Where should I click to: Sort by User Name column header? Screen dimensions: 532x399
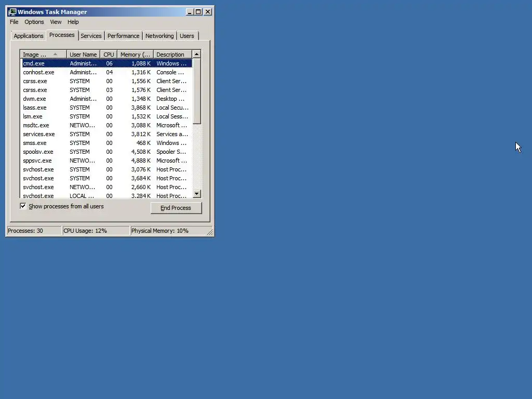(x=83, y=55)
